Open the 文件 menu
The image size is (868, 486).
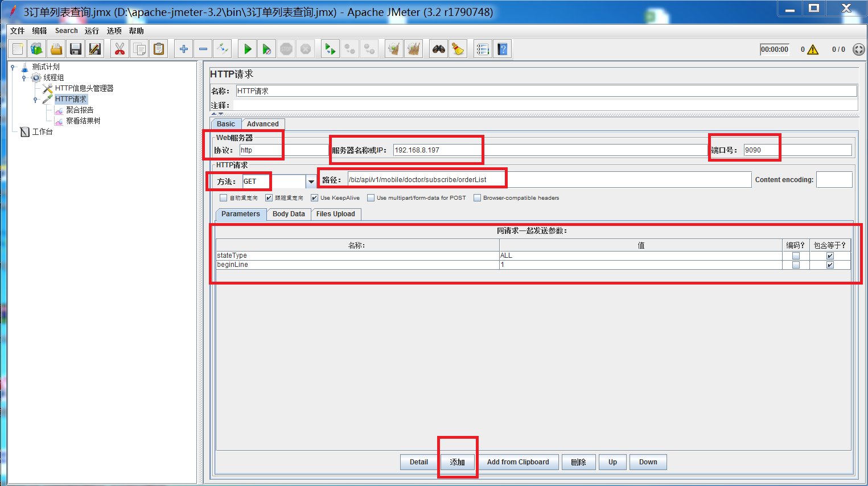point(18,31)
